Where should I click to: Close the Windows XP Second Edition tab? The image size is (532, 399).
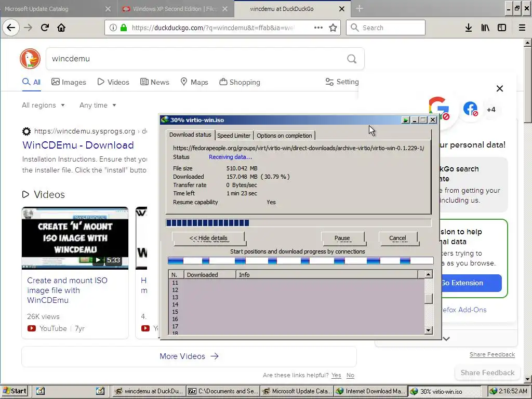(x=225, y=9)
